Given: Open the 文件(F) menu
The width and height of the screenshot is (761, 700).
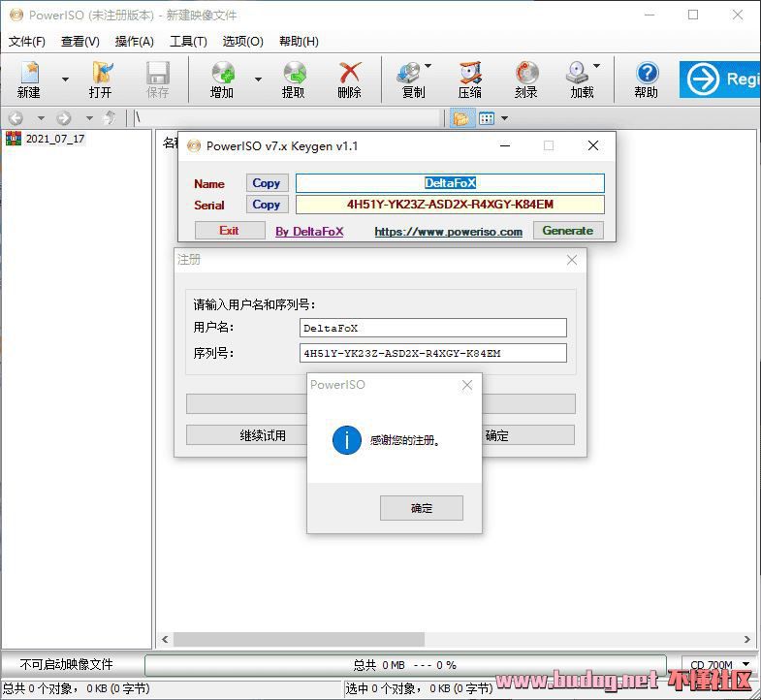Looking at the screenshot, I should pos(27,42).
